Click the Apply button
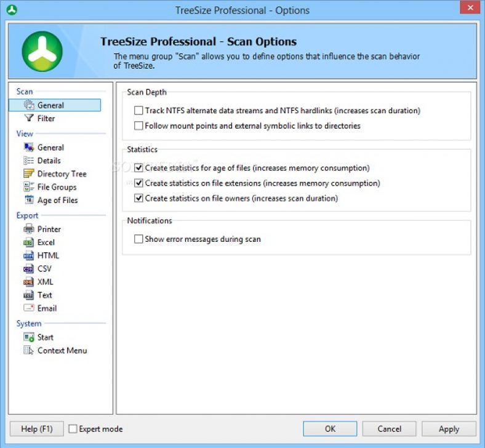The width and height of the screenshot is (485, 448). point(449,429)
